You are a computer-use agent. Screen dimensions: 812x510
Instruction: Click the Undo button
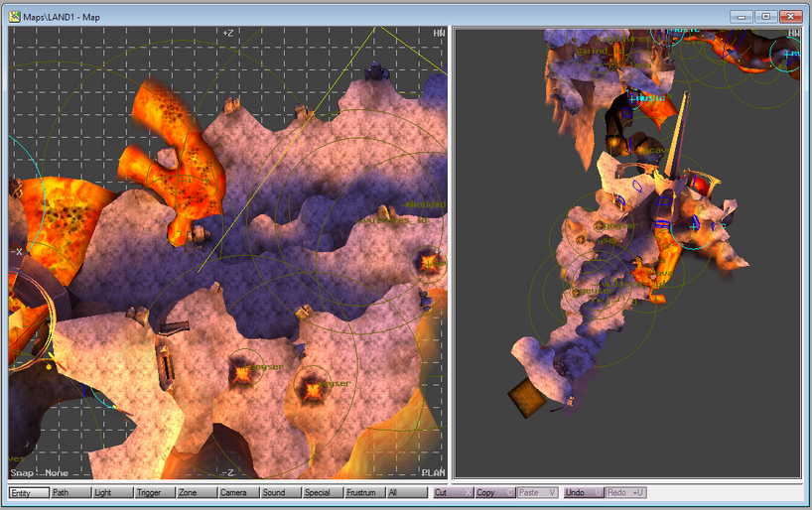(583, 492)
